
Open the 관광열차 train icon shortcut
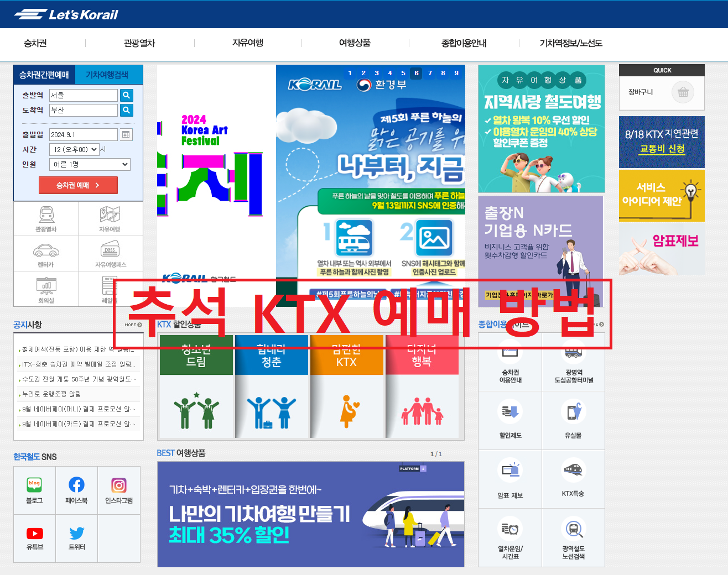pyautogui.click(x=46, y=215)
